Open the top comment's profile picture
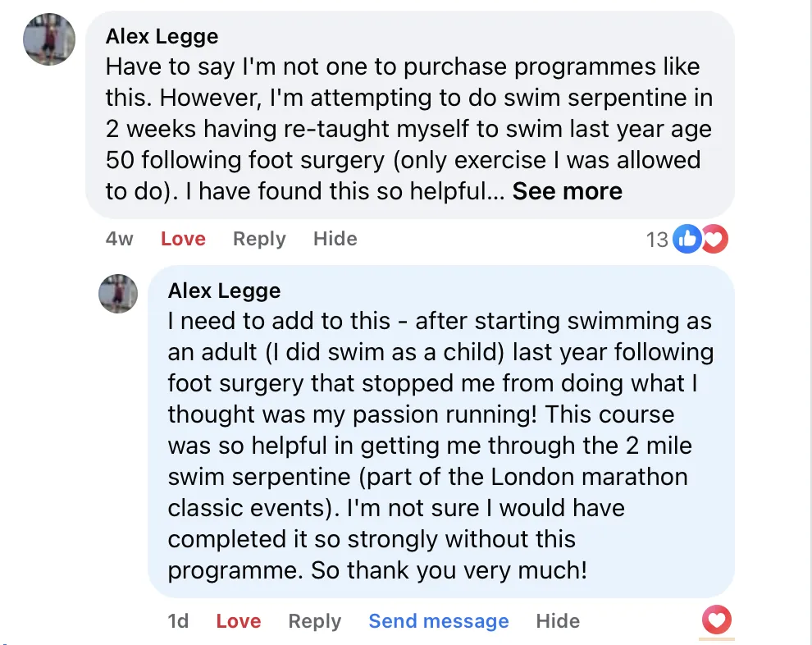The width and height of the screenshot is (812, 645). pyautogui.click(x=49, y=39)
